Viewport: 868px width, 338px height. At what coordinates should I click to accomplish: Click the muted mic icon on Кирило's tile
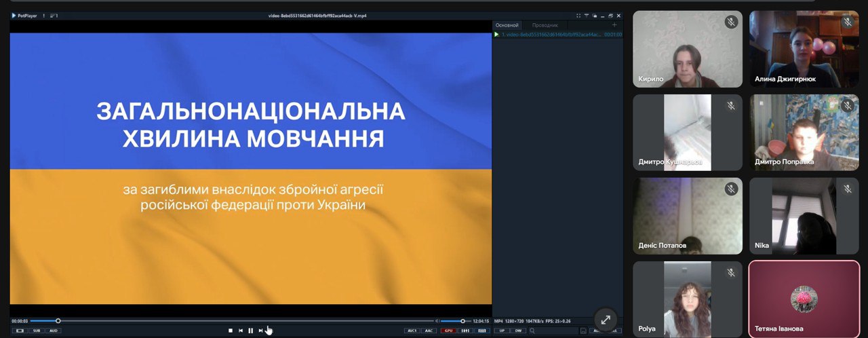(x=731, y=22)
